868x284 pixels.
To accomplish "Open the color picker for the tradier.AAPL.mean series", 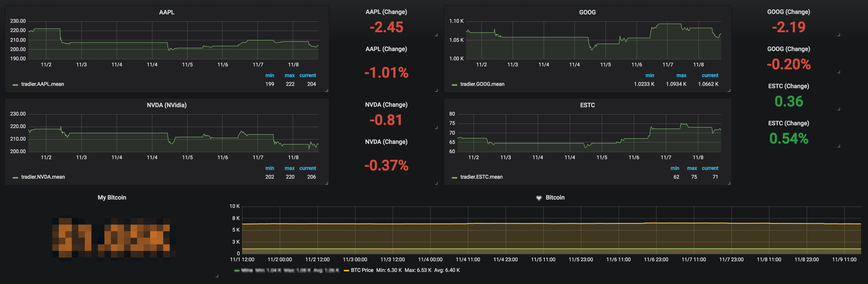I will tap(15, 85).
